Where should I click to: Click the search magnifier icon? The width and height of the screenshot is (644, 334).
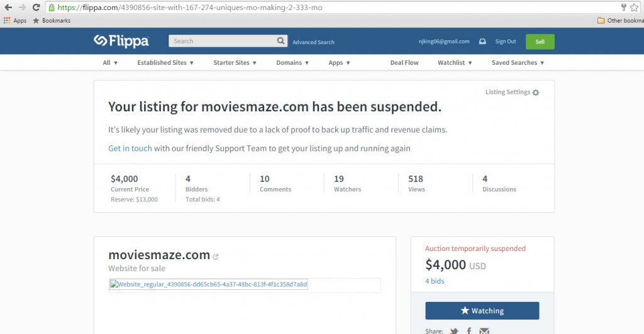pos(280,41)
